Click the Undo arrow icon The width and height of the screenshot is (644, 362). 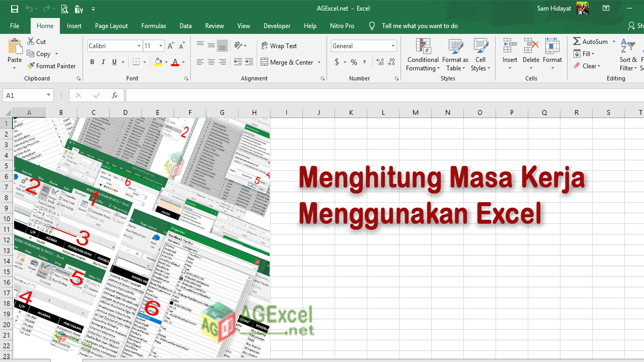click(x=29, y=9)
